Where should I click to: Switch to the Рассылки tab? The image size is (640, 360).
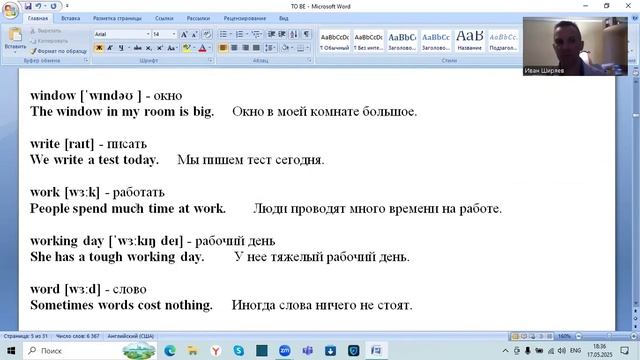coord(198,18)
